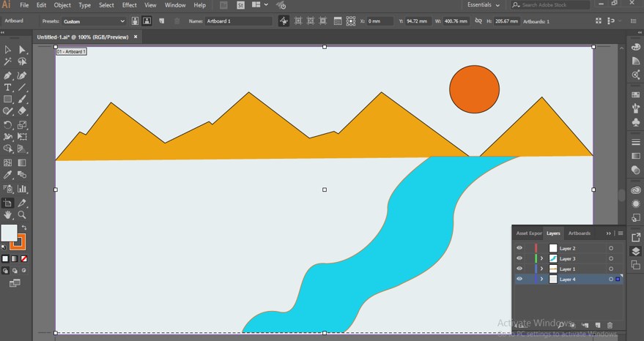The height and width of the screenshot is (341, 644).
Task: Toggle Layer 1 eye icon
Action: coord(519,269)
